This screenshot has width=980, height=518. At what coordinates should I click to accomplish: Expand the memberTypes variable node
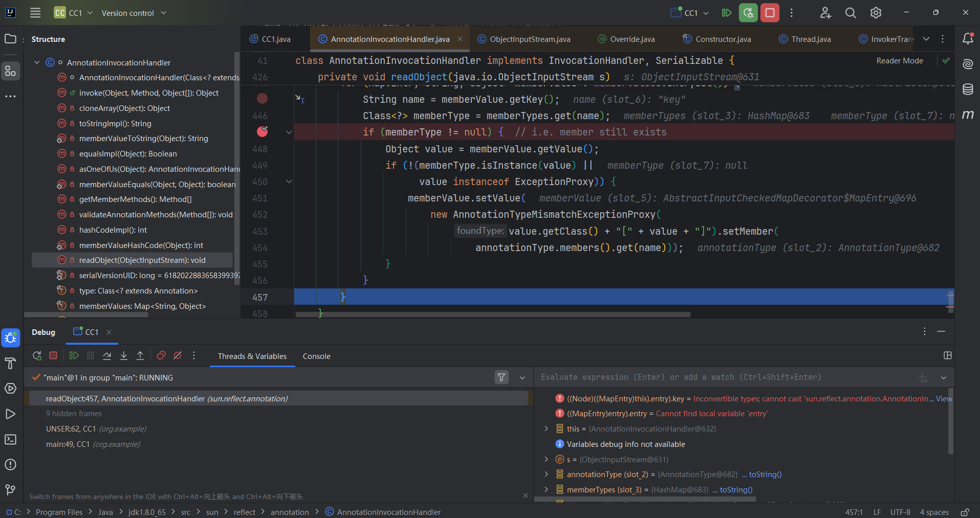click(546, 489)
